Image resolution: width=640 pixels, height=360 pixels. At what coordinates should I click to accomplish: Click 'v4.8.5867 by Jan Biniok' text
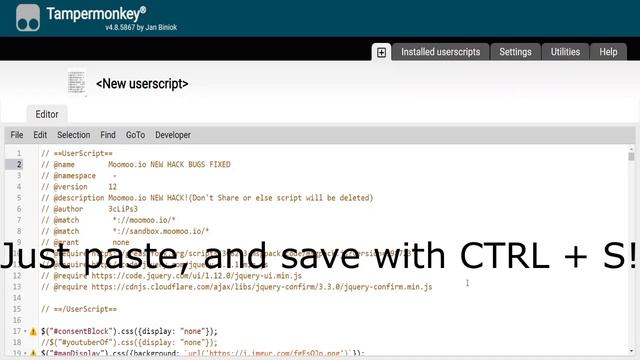click(x=141, y=27)
